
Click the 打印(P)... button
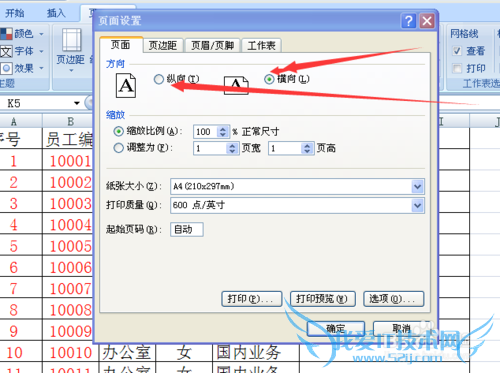click(252, 299)
